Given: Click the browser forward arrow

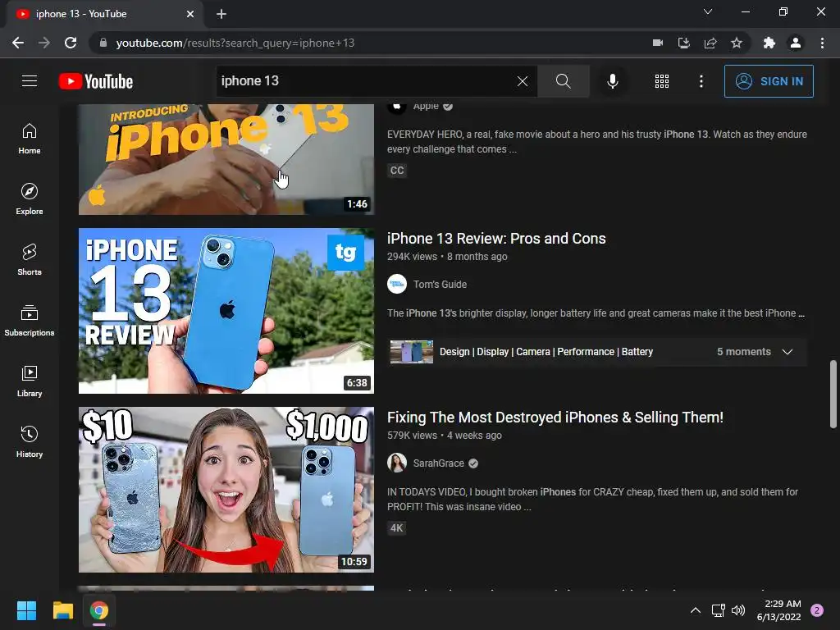Looking at the screenshot, I should pyautogui.click(x=44, y=43).
